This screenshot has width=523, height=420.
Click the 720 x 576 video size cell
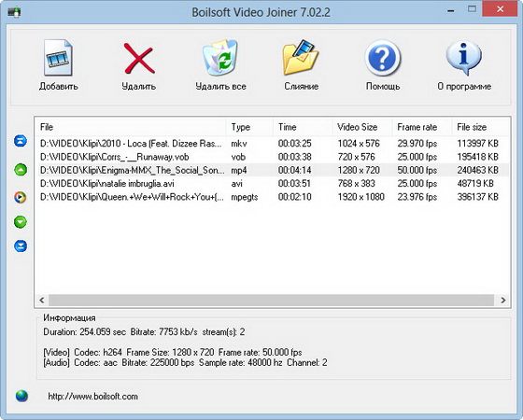click(x=356, y=157)
